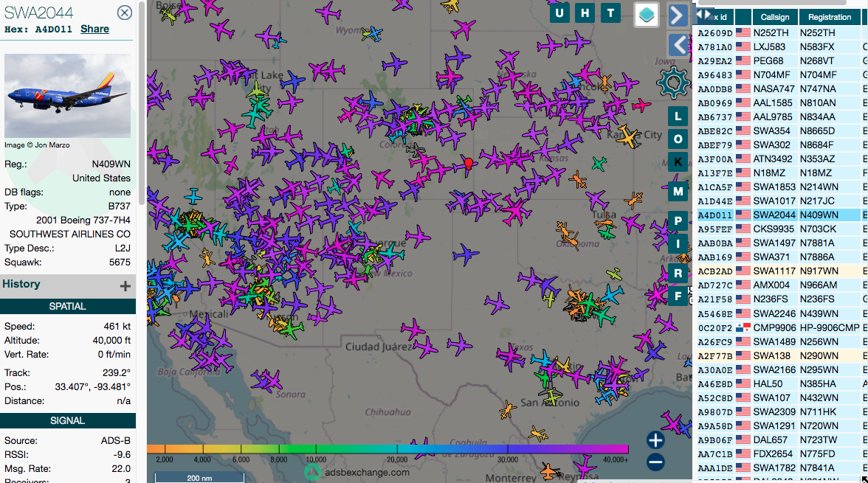Click the left info panel scrollbar
Screen dimensions: 868x483
(x=142, y=102)
